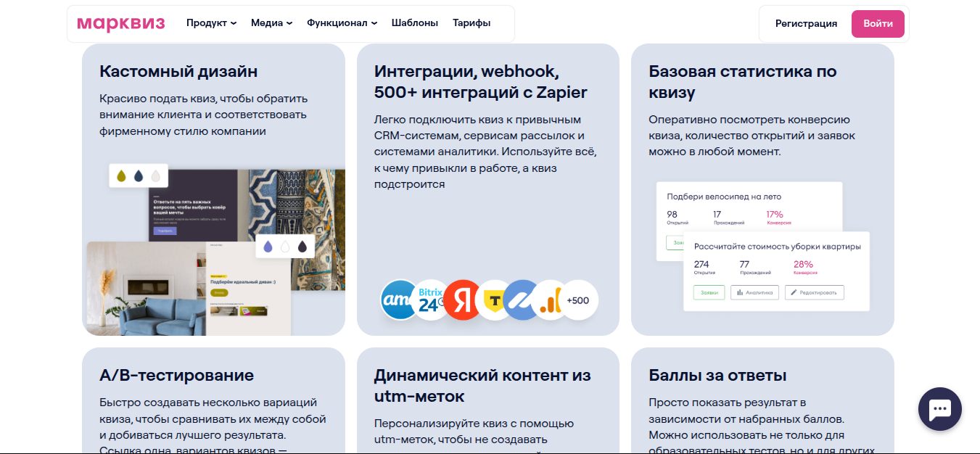Expand the Медиа dropdown menu
This screenshot has height=454, width=980.
tap(271, 23)
